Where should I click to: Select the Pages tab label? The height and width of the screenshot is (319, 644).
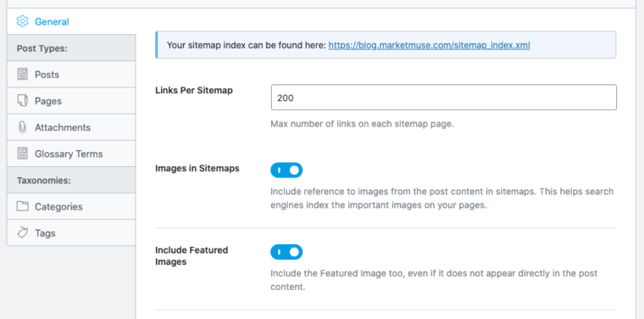pos(48,101)
